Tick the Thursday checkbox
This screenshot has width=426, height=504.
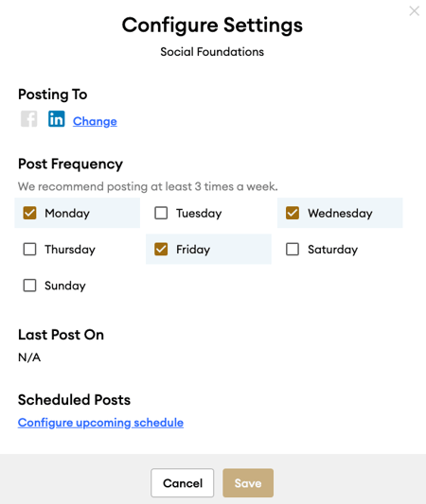(x=29, y=249)
